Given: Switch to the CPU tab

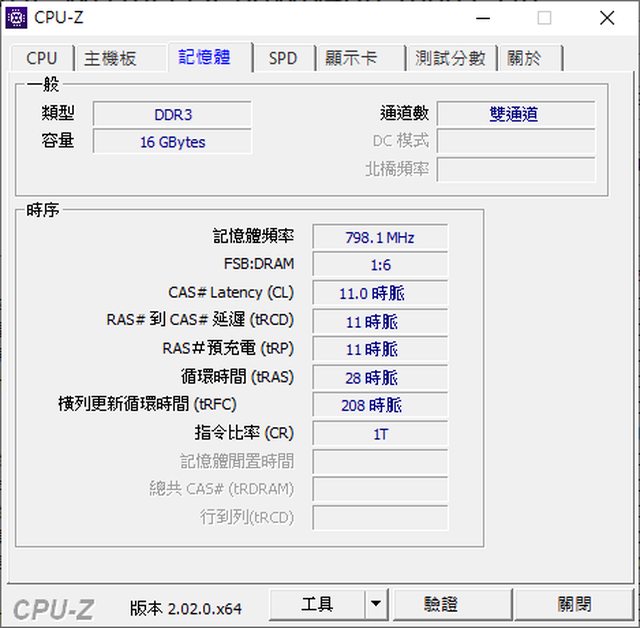Looking at the screenshot, I should click(42, 58).
